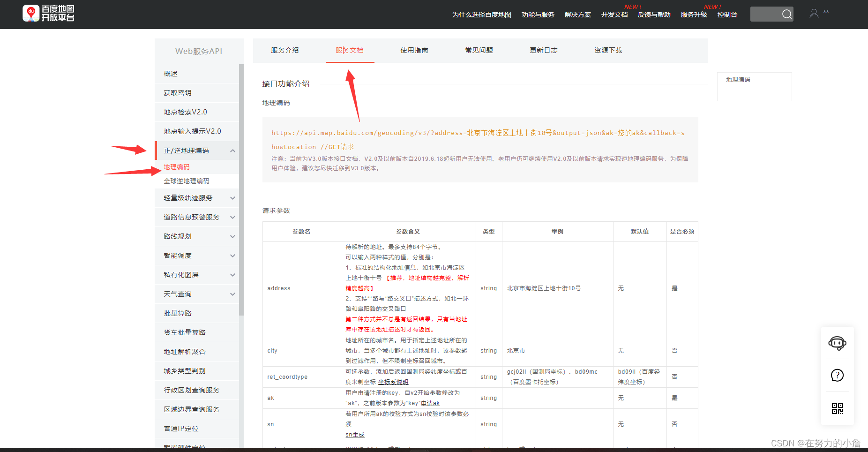Image resolution: width=868 pixels, height=452 pixels.
Task: Click the 坐标系说明 link in table
Action: click(393, 382)
